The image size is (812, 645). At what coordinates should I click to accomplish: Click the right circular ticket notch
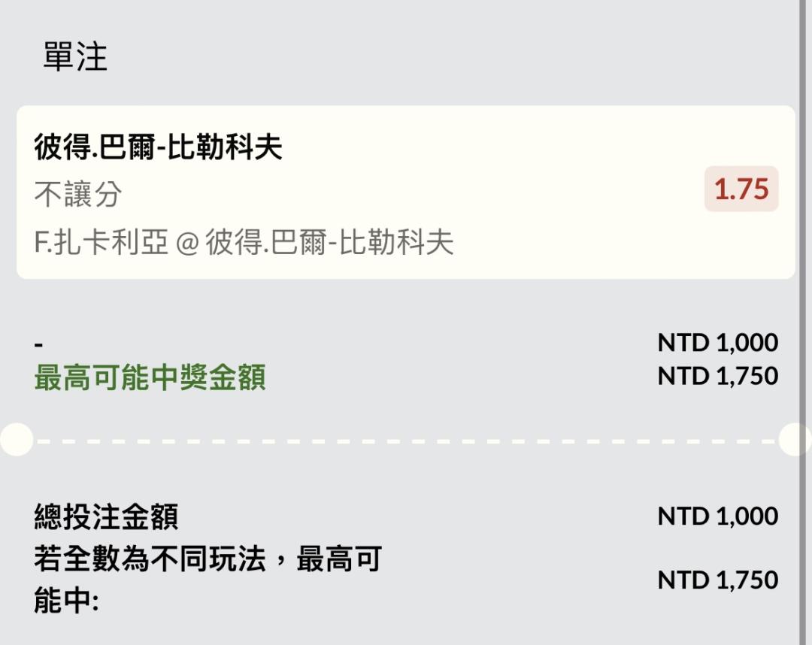(795, 440)
